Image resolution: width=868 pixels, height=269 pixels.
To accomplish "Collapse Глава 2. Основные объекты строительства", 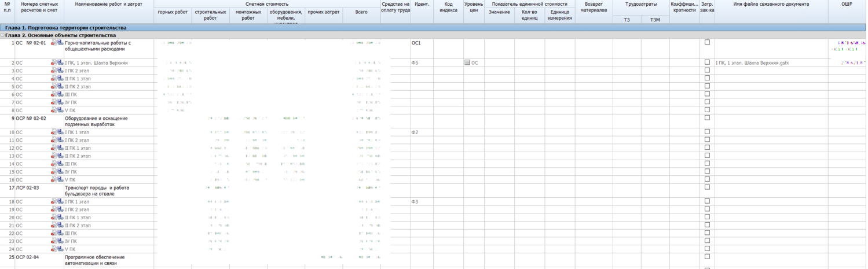I will (2, 35).
